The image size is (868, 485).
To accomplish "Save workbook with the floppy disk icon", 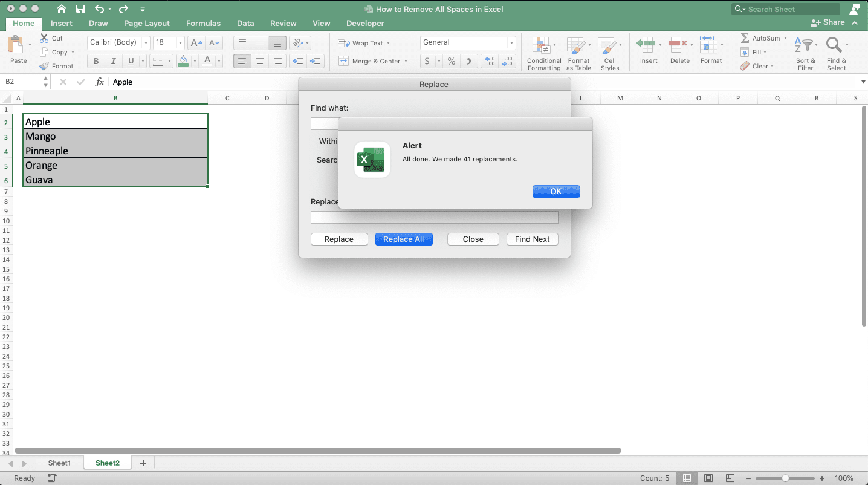I will click(x=80, y=9).
